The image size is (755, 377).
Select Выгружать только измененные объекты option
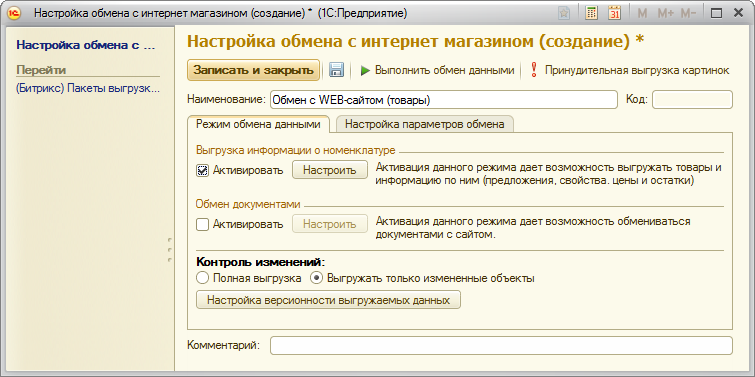pyautogui.click(x=316, y=278)
